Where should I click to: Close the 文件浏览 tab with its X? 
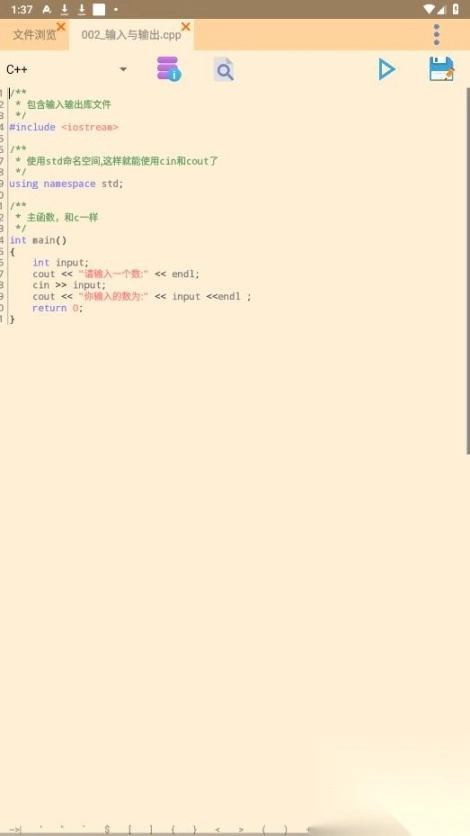pyautogui.click(x=61, y=26)
